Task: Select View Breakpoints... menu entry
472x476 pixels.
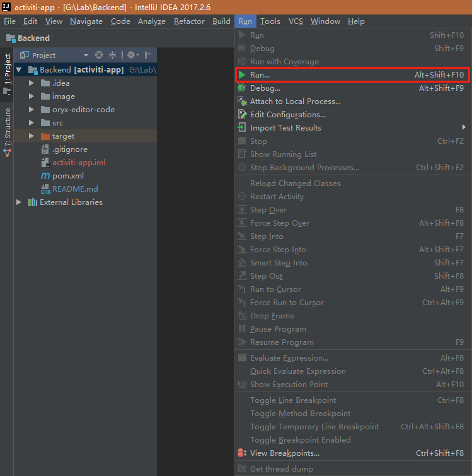Action: coord(352,453)
